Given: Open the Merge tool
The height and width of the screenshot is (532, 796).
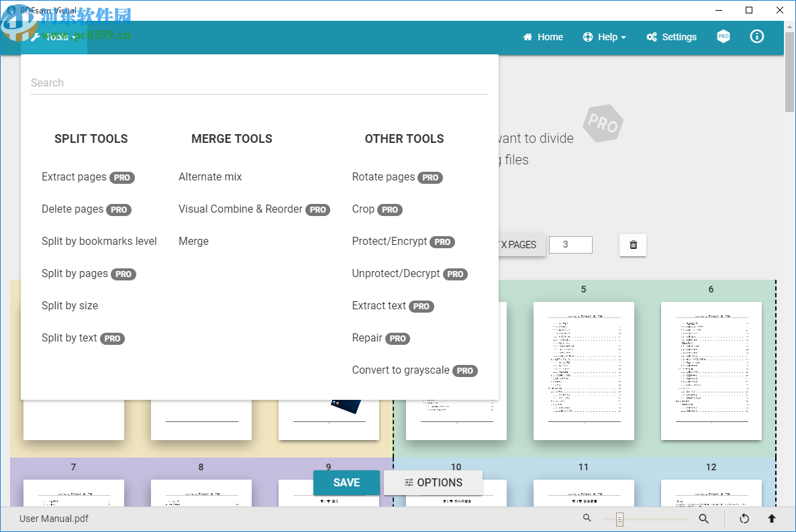Looking at the screenshot, I should (193, 241).
